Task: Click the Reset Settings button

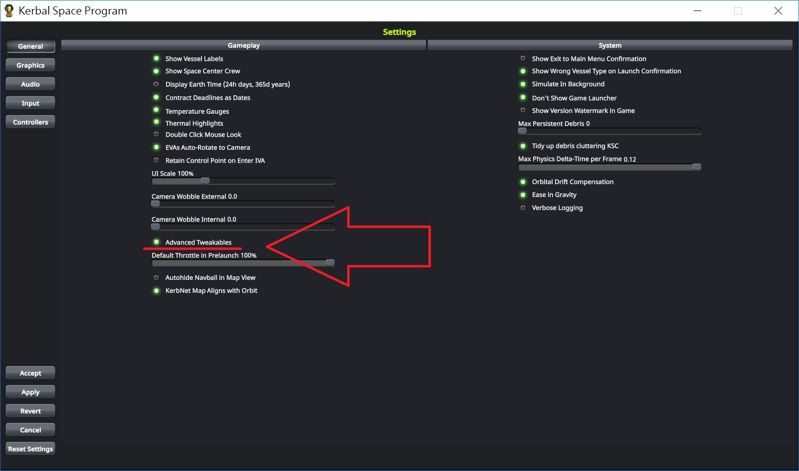Action: (31, 449)
